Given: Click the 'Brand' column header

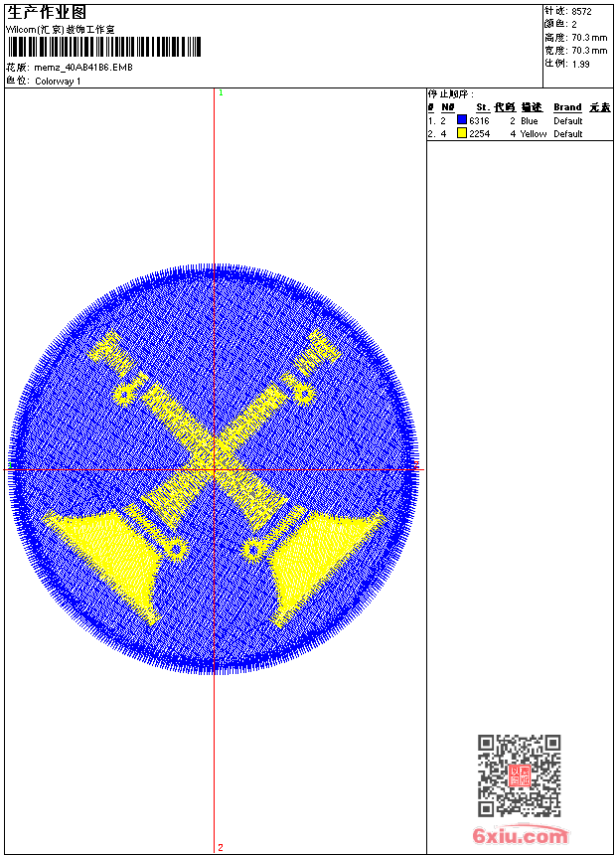Looking at the screenshot, I should click(x=567, y=107).
